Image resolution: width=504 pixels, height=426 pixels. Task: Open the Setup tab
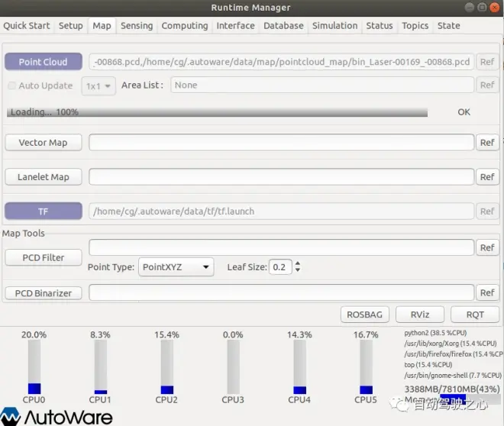coord(71,26)
